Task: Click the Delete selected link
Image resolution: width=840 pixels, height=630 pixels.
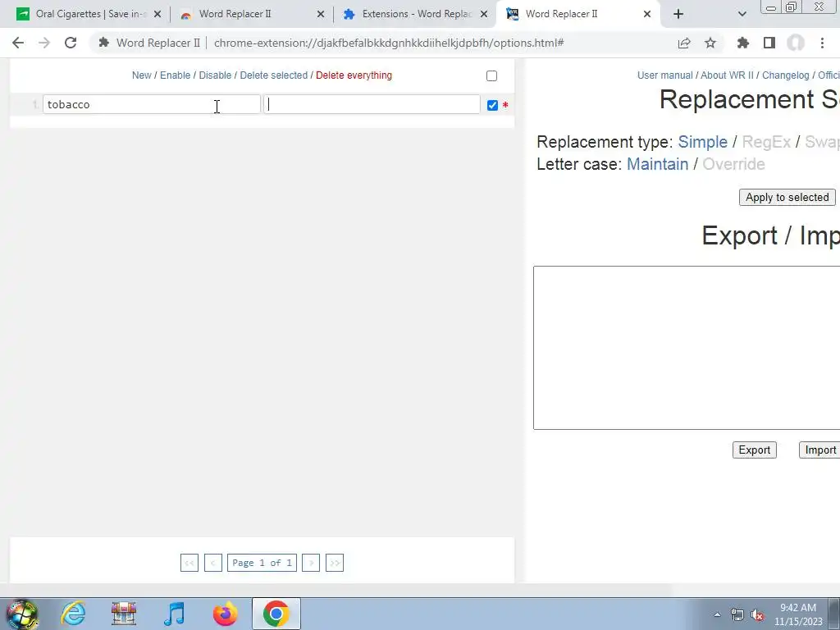Action: pyautogui.click(x=274, y=75)
